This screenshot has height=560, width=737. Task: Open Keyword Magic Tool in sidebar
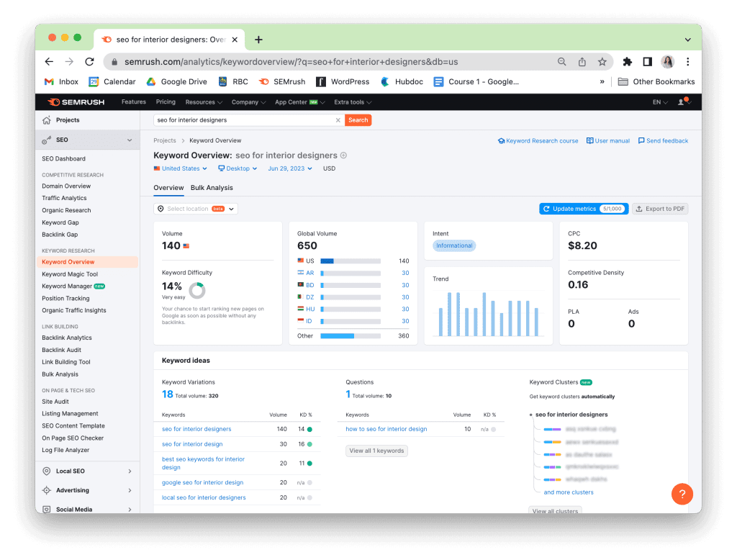click(x=70, y=274)
